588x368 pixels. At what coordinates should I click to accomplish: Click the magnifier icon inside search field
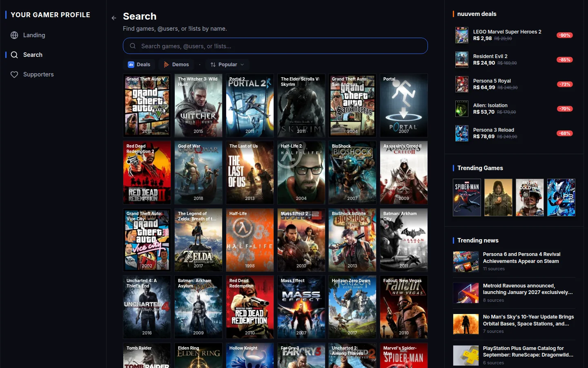(133, 46)
